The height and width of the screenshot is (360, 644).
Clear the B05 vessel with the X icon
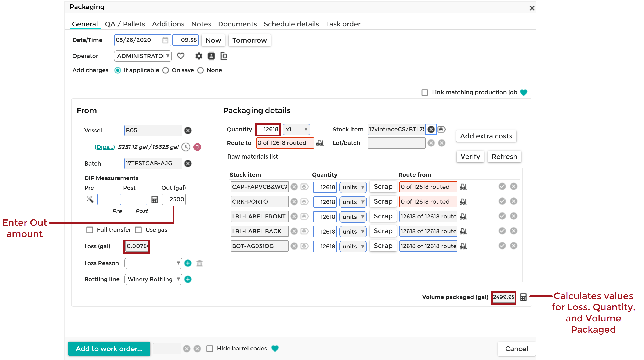[188, 131]
